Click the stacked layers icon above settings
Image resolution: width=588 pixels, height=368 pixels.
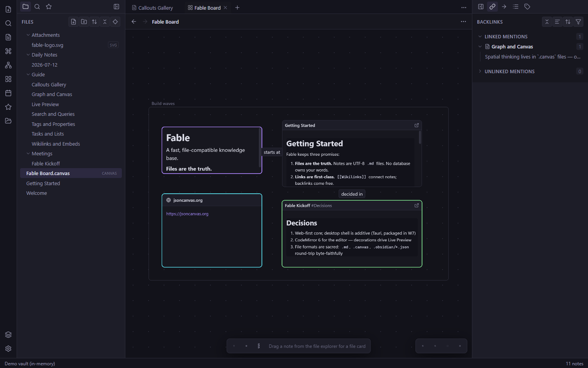click(8, 335)
